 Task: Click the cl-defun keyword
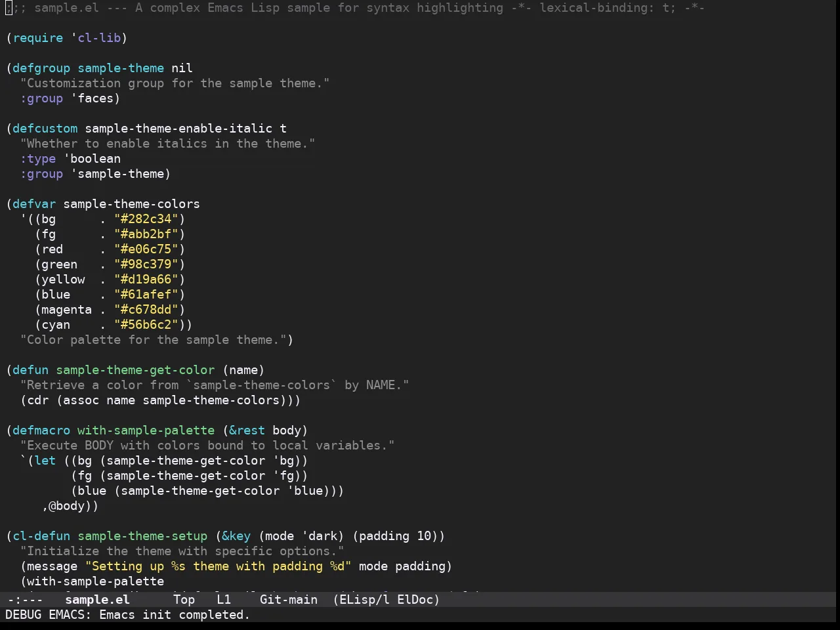click(x=41, y=536)
